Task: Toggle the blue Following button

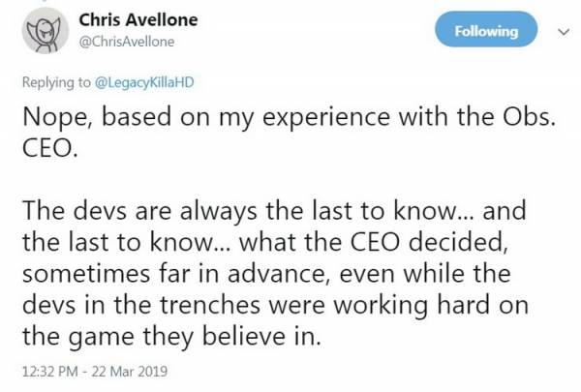Action: [487, 32]
